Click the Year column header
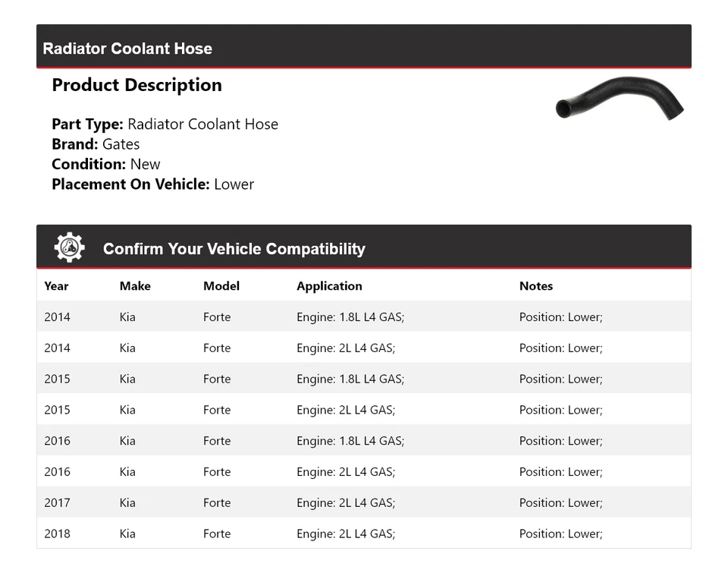Screen dimensions: 728x573 [56, 286]
